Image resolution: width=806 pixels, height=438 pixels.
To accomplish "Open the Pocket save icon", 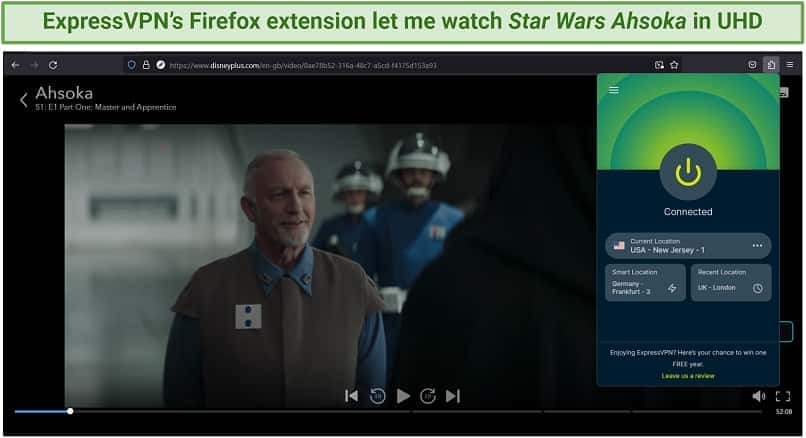I will coord(753,65).
